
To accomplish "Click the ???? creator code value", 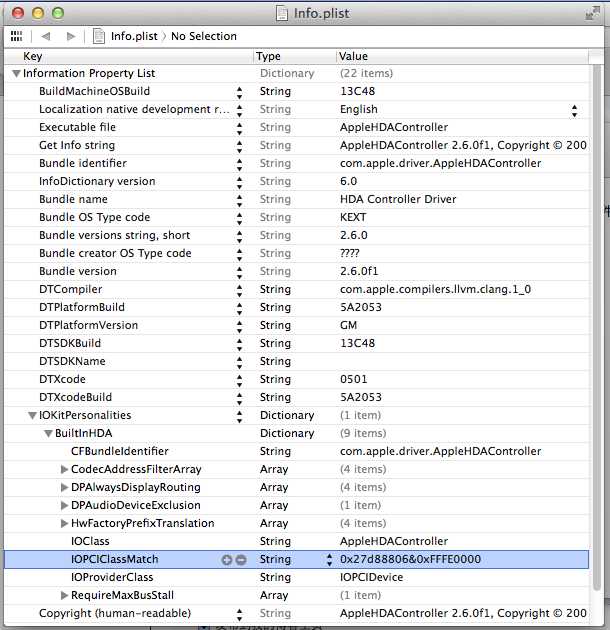I will pyautogui.click(x=350, y=253).
